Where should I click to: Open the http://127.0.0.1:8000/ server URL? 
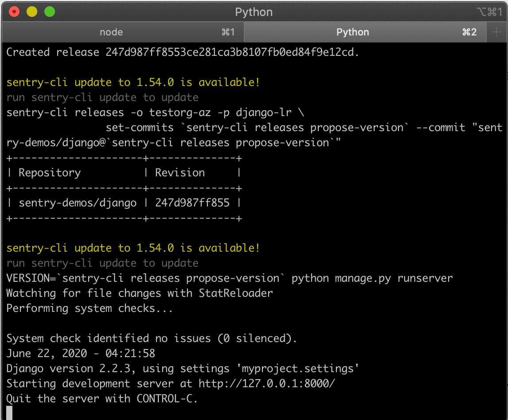pyautogui.click(x=267, y=383)
